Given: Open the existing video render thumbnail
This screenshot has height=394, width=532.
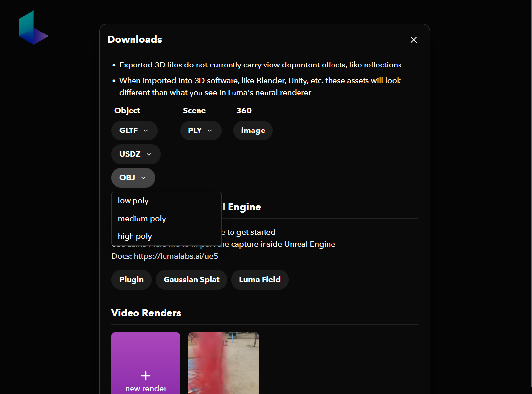Looking at the screenshot, I should click(x=224, y=363).
